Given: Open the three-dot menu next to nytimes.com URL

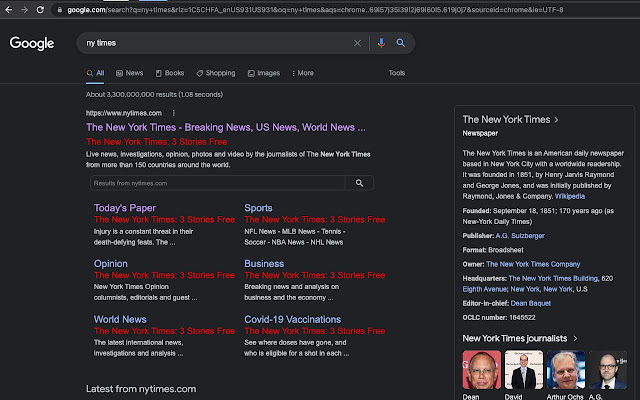Looking at the screenshot, I should point(174,113).
